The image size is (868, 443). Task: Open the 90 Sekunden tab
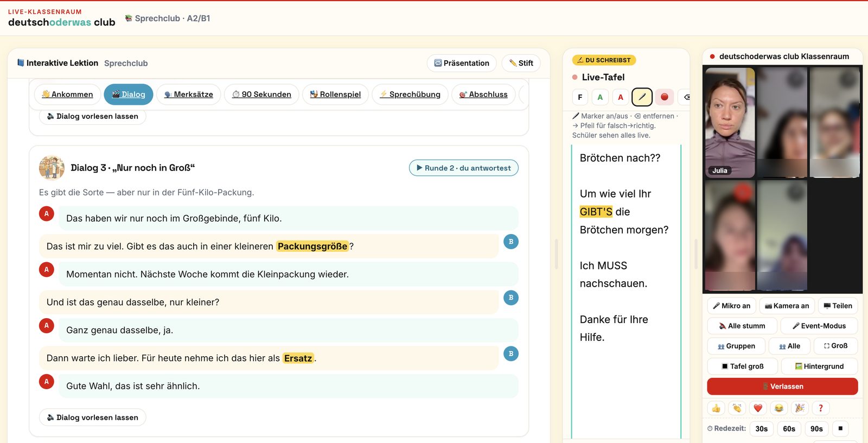tap(261, 94)
